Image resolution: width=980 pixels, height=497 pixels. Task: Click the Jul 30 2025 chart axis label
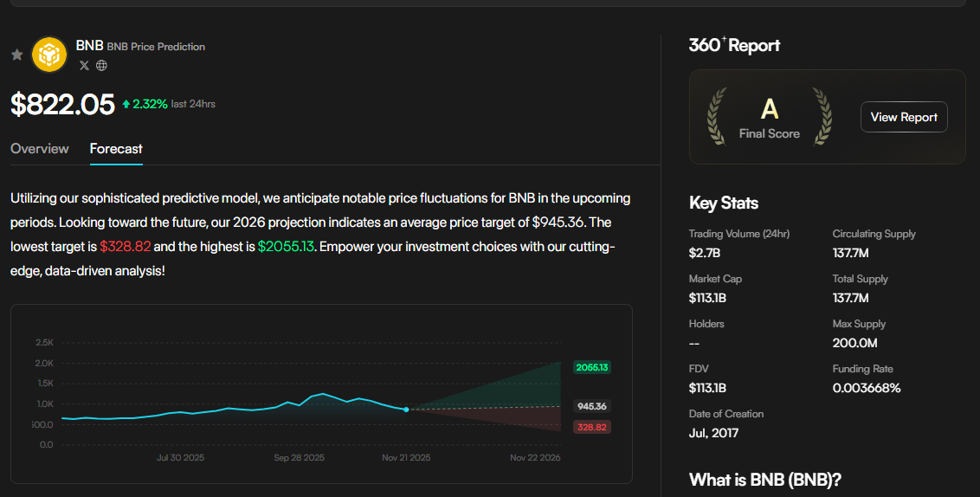[x=181, y=458]
